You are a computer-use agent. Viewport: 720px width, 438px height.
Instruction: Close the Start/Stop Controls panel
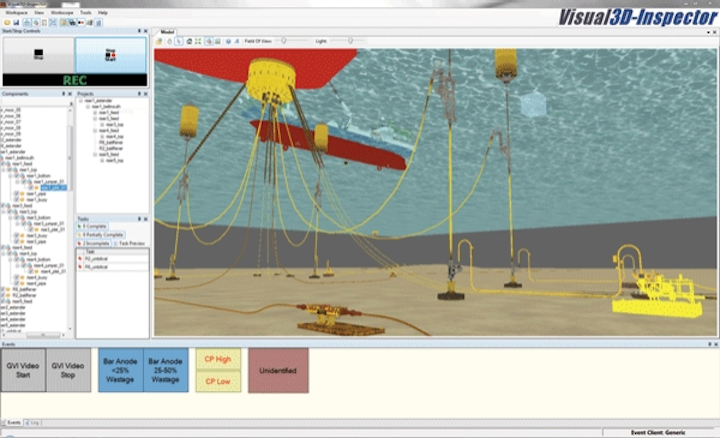(146, 31)
